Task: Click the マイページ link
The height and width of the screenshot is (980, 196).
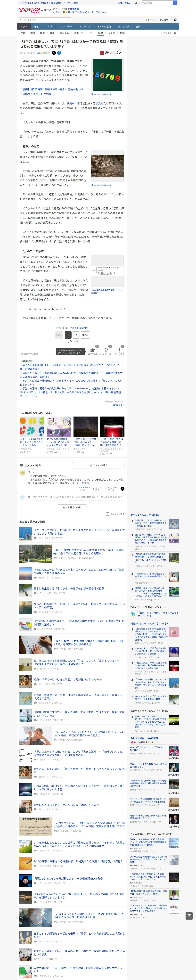Action: [x=150, y=20]
